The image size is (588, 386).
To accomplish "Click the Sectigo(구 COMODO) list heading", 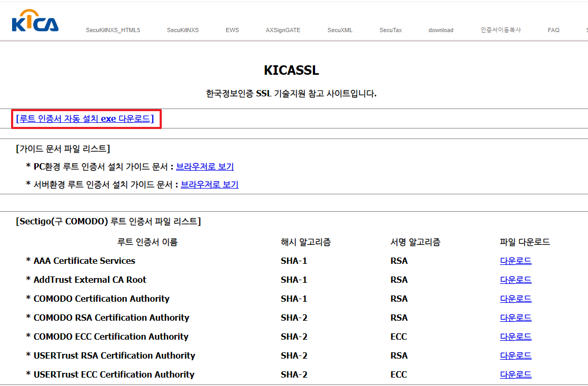I will point(109,222).
